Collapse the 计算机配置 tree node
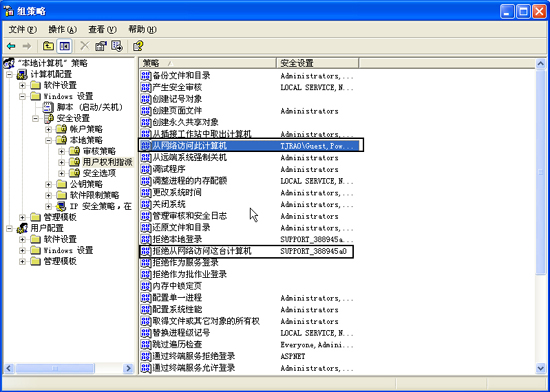550x392 pixels. click(x=9, y=74)
